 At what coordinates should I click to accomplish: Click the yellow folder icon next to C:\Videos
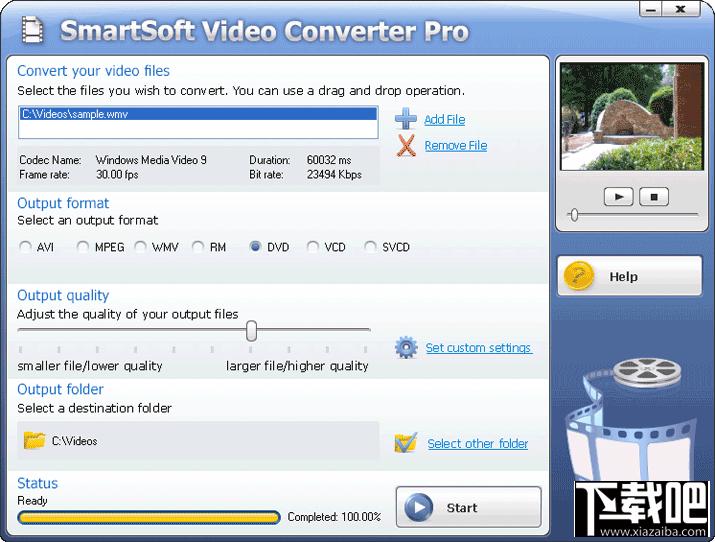point(34,440)
